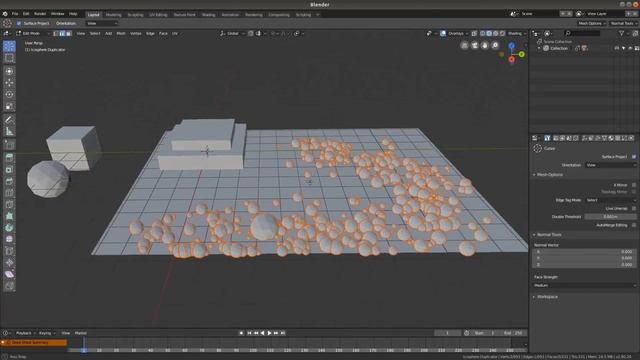
Task: Select the Spin tool
Action: click(9, 228)
